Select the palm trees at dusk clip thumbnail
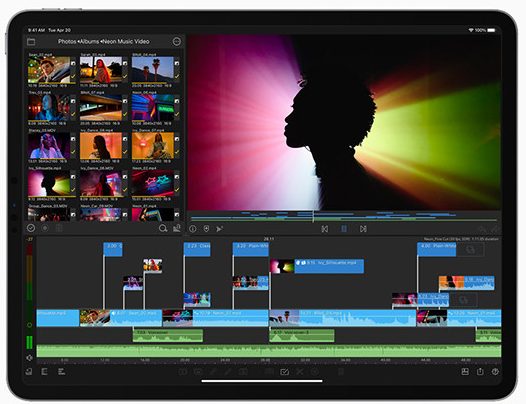 pos(153,70)
